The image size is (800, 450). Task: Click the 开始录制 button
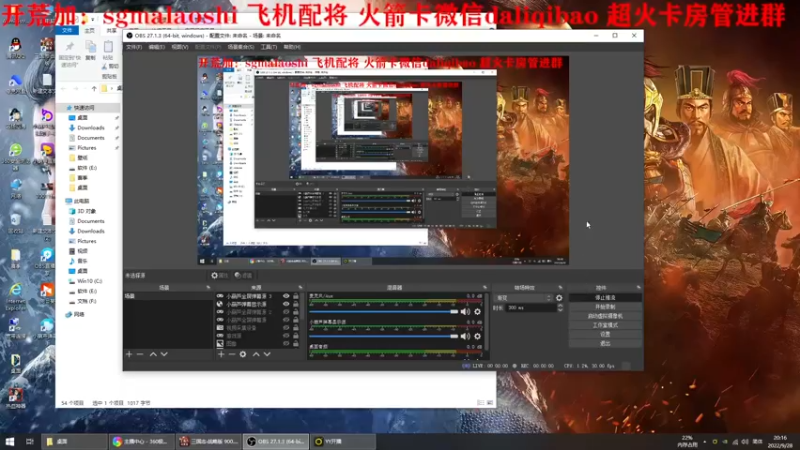coord(605,307)
